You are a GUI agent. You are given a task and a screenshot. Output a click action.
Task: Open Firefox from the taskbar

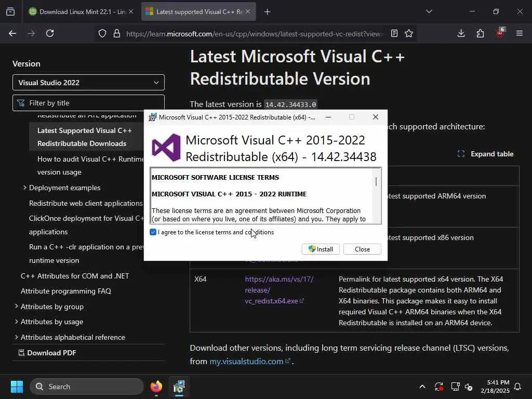pyautogui.click(x=156, y=387)
